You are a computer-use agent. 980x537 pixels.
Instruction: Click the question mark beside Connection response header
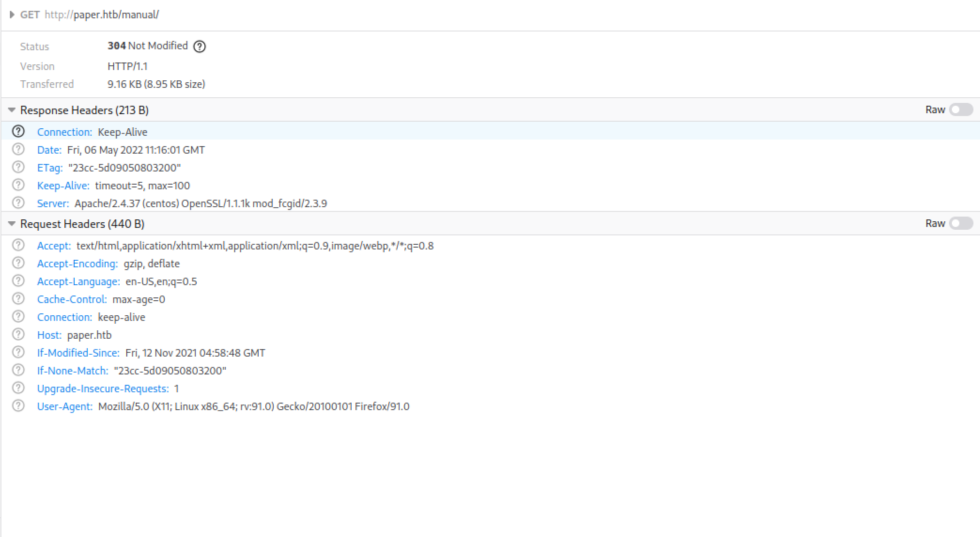tap(18, 132)
